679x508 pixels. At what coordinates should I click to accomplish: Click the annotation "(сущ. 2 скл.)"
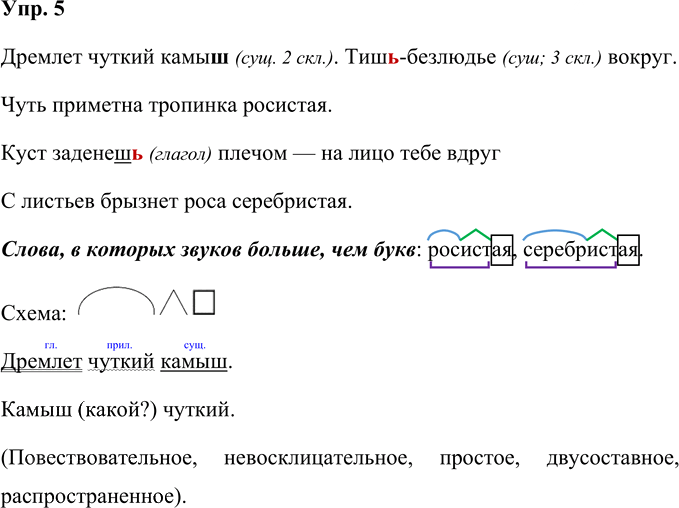286,58
